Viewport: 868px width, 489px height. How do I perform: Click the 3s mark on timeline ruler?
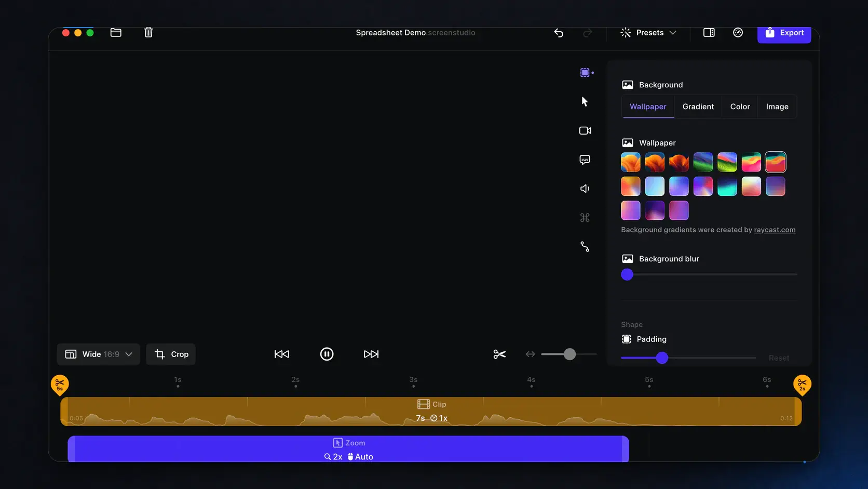[413, 382]
